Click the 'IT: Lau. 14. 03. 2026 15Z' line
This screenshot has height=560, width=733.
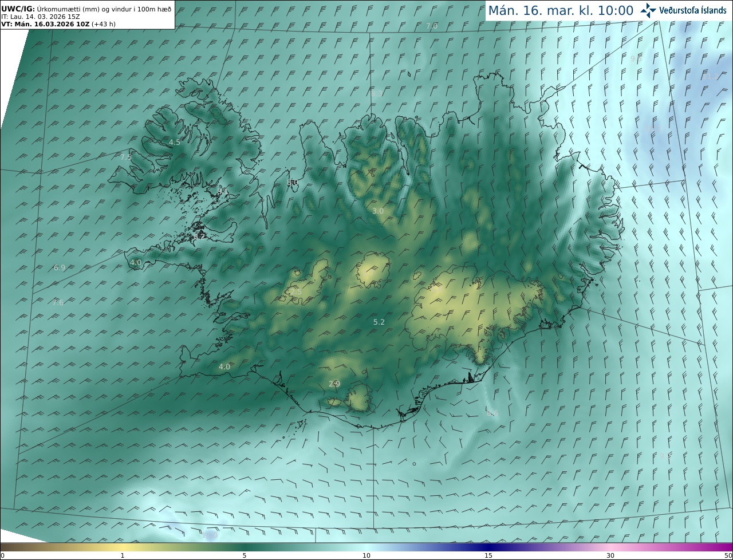[40, 17]
